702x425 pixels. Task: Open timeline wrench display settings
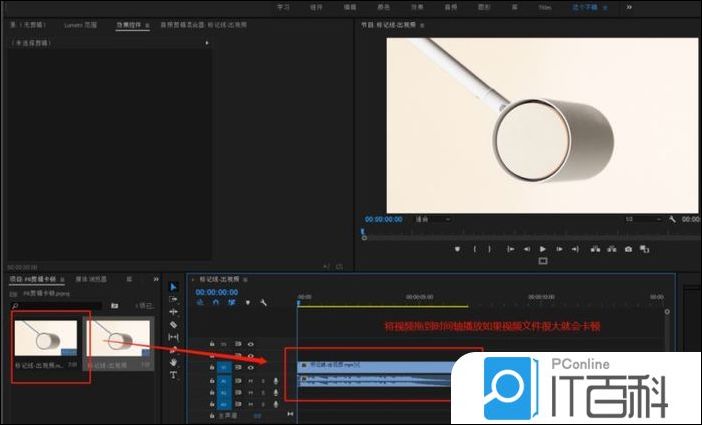coord(263,303)
